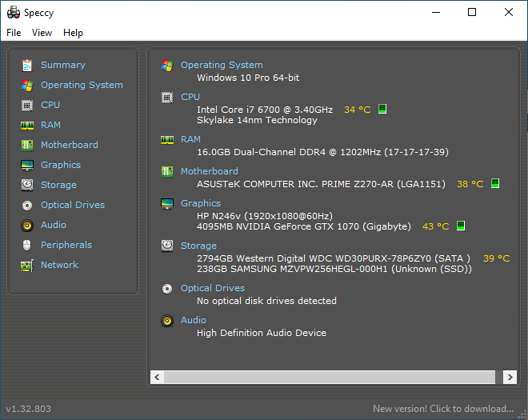Click the Summary clipboard icon in sidebar
528x420 pixels.
coord(27,66)
